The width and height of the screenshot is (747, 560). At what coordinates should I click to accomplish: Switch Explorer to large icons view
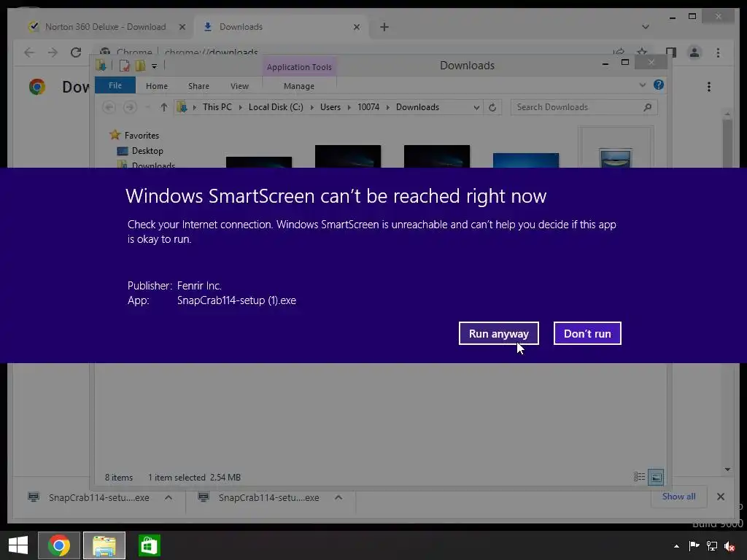[656, 477]
